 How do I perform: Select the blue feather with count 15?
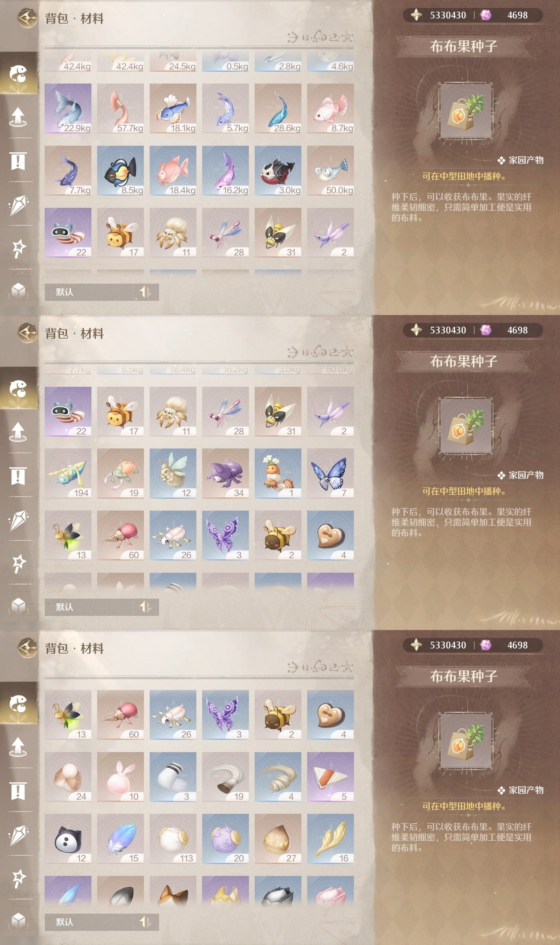point(120,839)
